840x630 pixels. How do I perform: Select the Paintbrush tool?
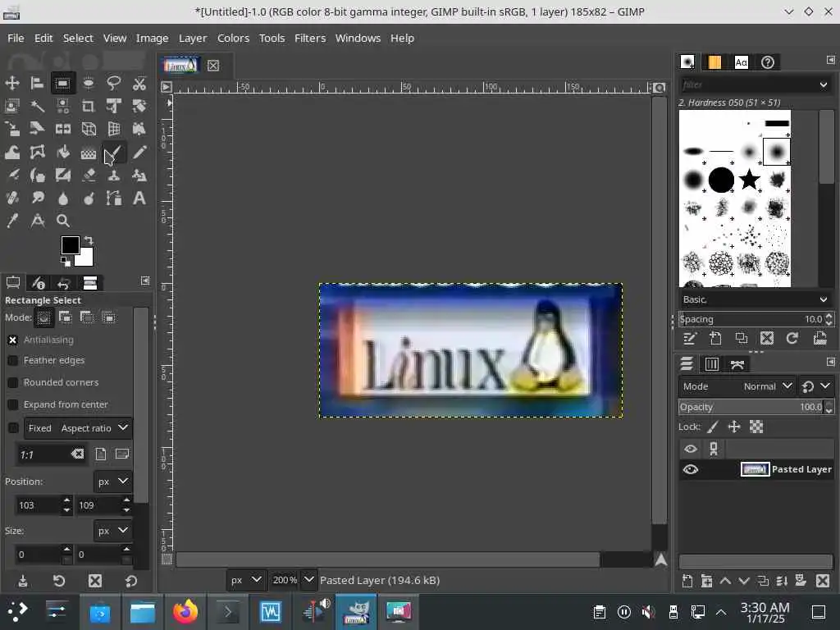(x=113, y=152)
